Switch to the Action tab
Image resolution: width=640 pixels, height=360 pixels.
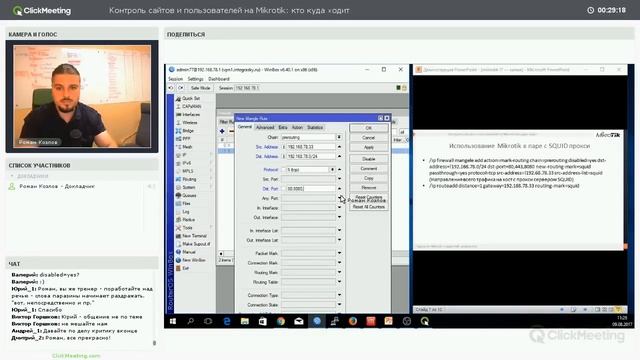click(x=297, y=127)
